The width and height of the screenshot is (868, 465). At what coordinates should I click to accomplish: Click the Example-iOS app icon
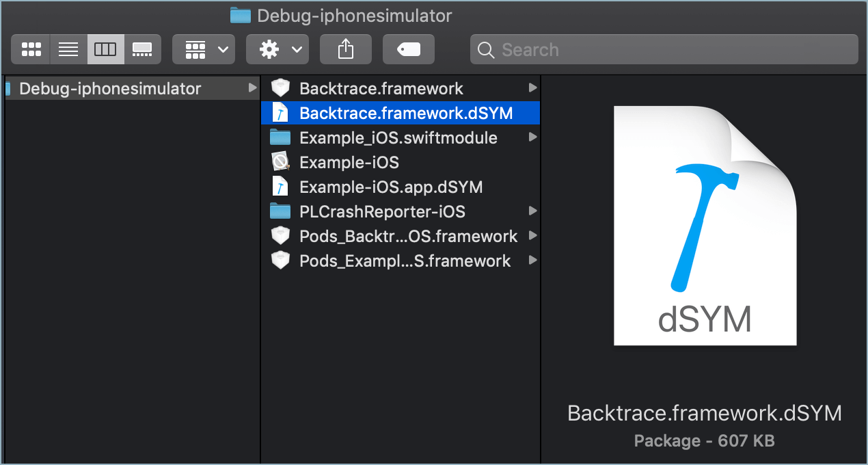point(280,162)
